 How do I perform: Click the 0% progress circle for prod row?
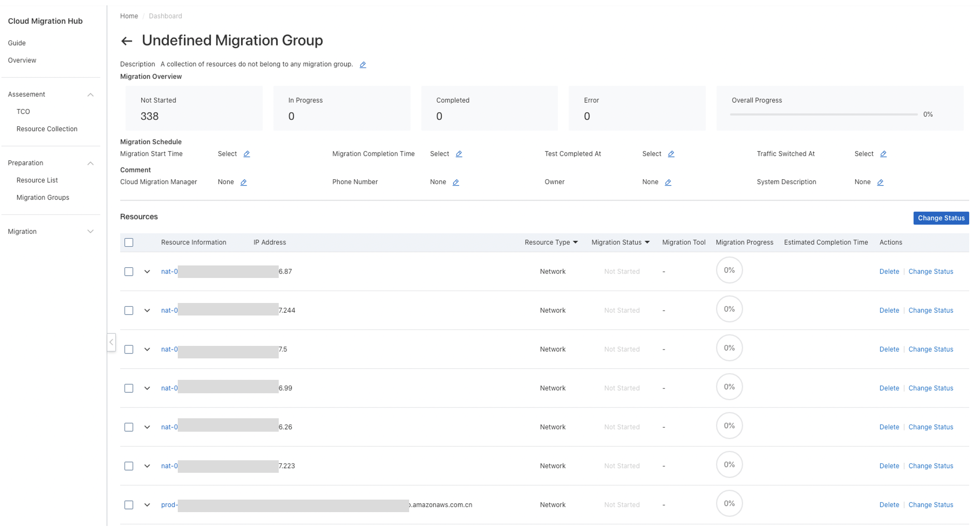pos(729,504)
